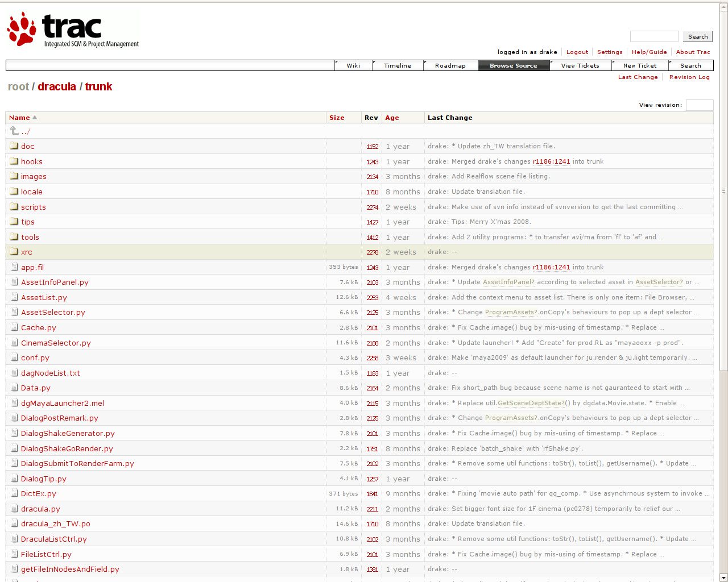This screenshot has width=728, height=582.
Task: Open the DialogShakeGoRender.py file
Action: coord(67,448)
